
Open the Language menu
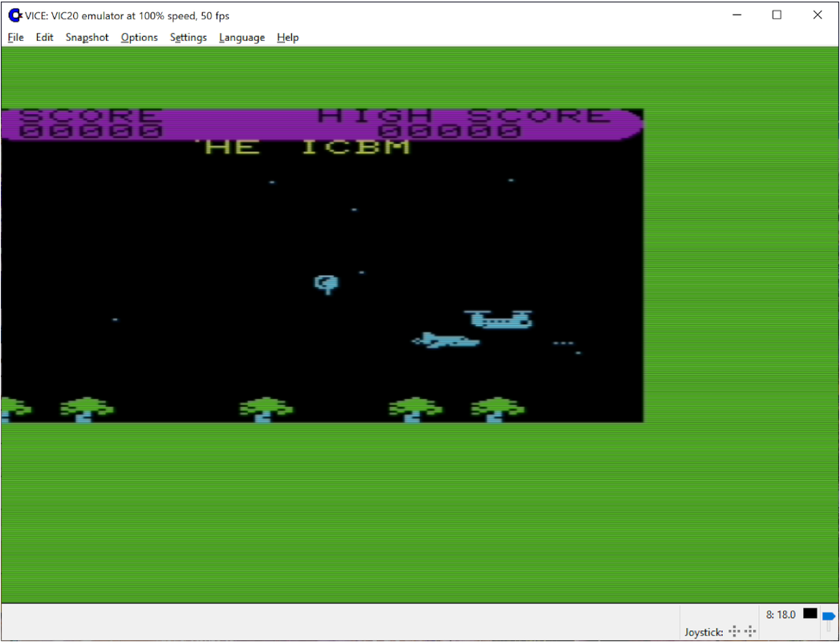tap(241, 38)
